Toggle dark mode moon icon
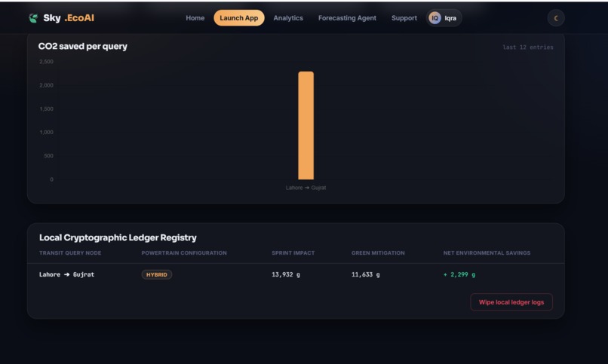Image resolution: width=608 pixels, height=364 pixels. [x=556, y=18]
